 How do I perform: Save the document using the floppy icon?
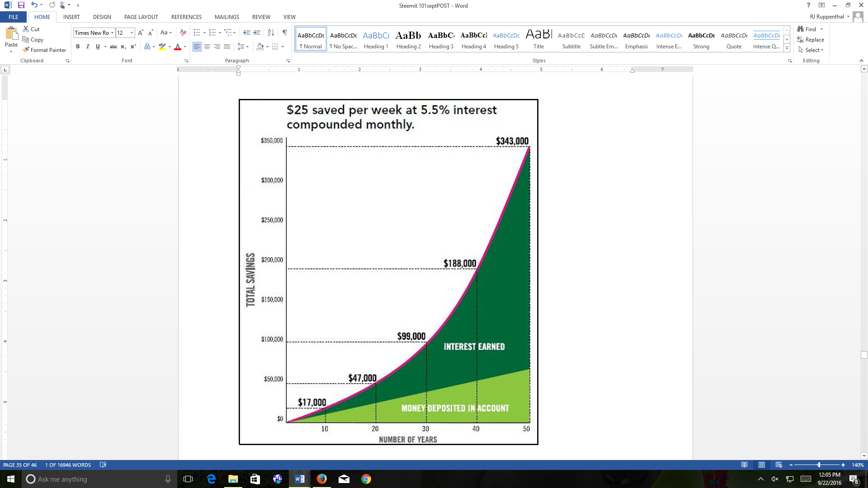(x=21, y=5)
